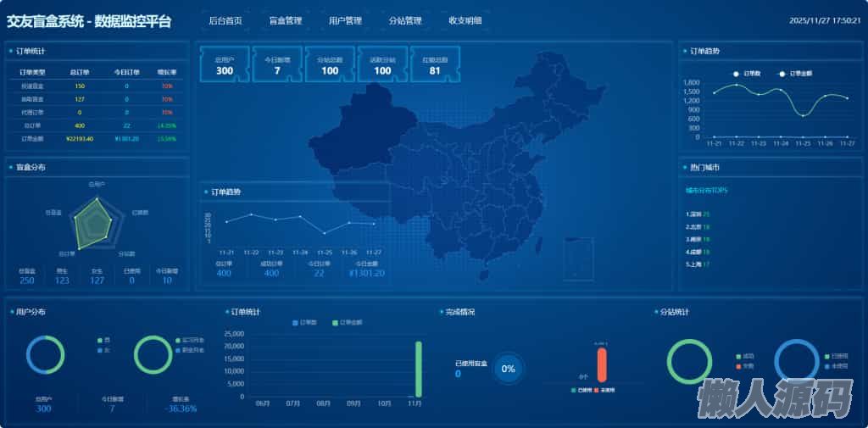Image resolution: width=868 pixels, height=428 pixels.
Task: Toggle orange 失败 legend in 分站统计
Action: (x=745, y=366)
